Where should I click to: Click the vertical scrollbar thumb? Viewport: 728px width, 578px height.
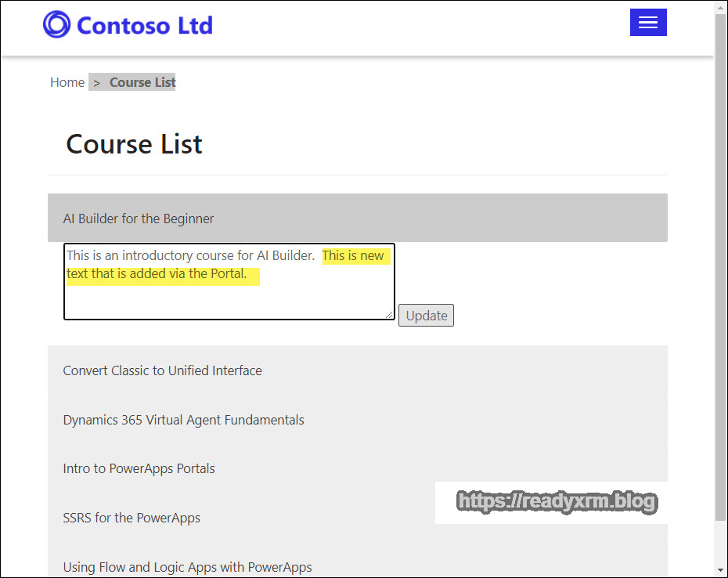720,266
